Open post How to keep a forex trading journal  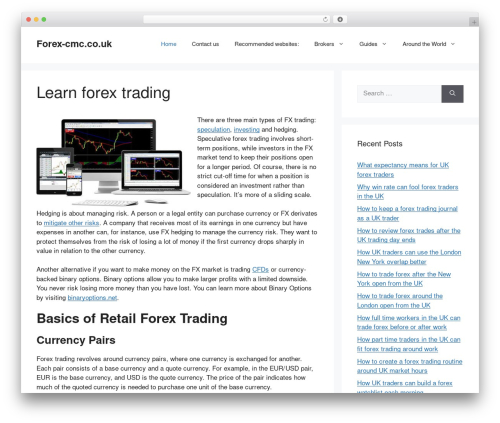tap(407, 213)
